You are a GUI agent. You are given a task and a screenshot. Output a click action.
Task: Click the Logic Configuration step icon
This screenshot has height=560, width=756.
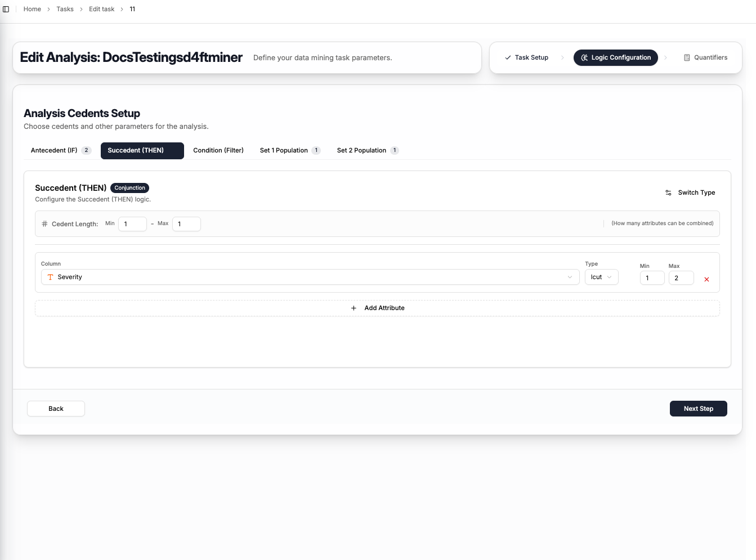point(584,57)
